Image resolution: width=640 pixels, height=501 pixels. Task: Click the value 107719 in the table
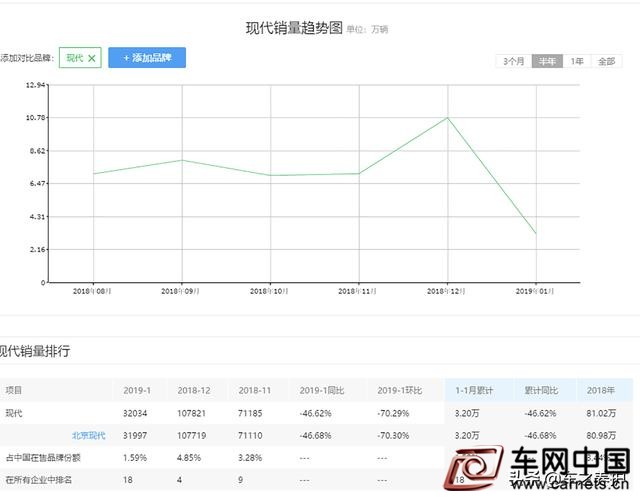pos(191,435)
